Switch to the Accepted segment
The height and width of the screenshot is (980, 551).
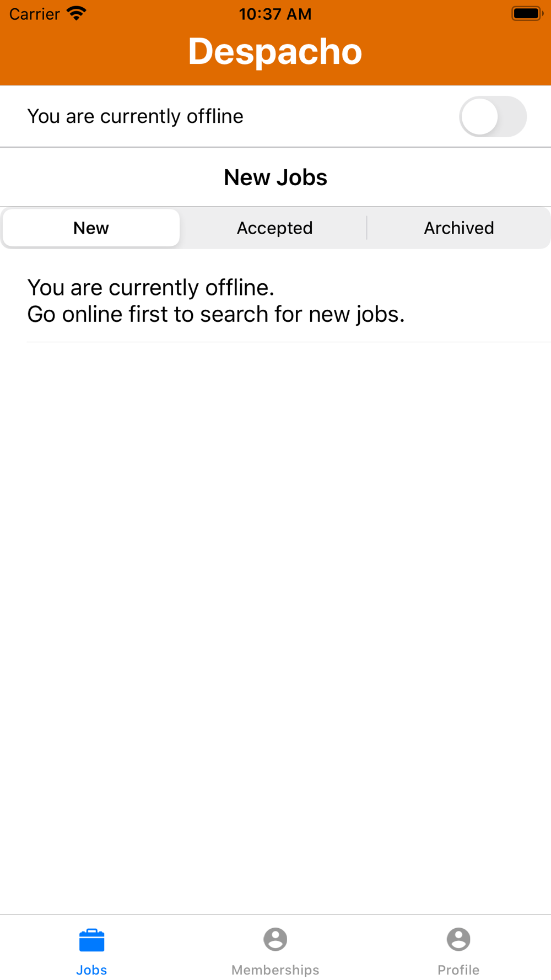[274, 228]
